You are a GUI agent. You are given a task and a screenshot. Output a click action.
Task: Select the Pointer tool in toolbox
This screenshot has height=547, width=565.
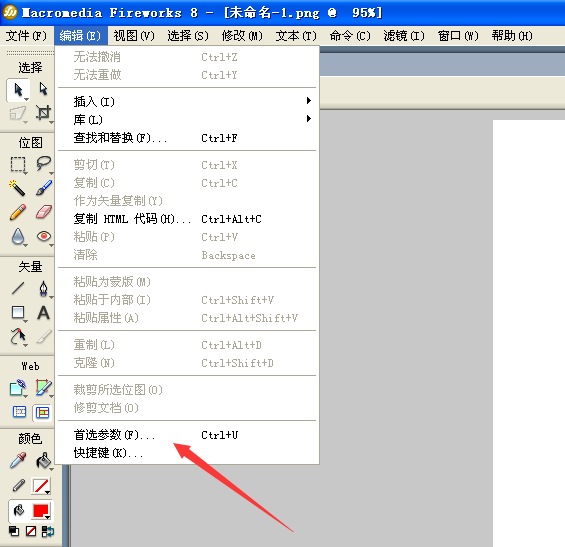[18, 89]
